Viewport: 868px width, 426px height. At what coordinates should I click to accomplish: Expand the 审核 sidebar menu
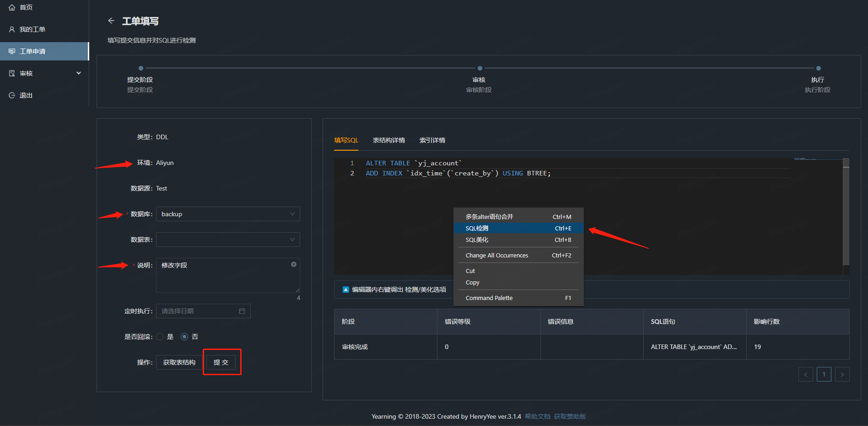coord(44,73)
